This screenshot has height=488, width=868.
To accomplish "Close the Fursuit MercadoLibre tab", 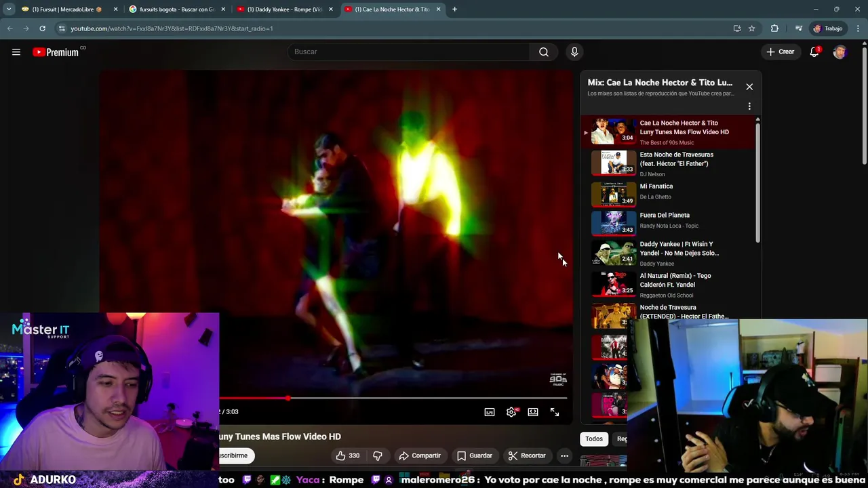I will (x=115, y=9).
